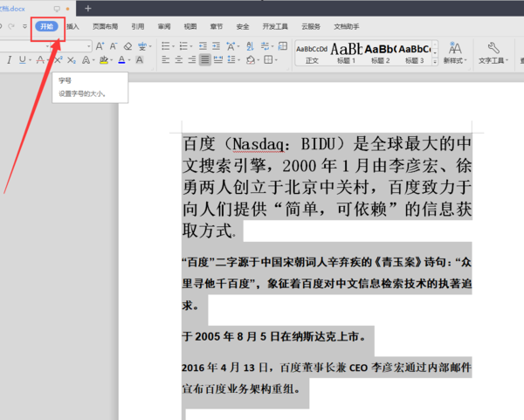Screen dimensions: 524x420
Task: Click the 新样式 button
Action: pyautogui.click(x=455, y=53)
